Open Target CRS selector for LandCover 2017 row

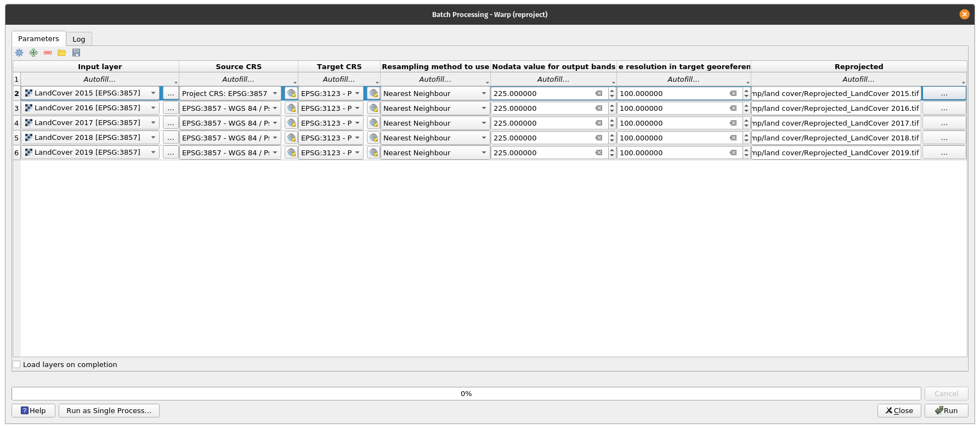point(373,123)
